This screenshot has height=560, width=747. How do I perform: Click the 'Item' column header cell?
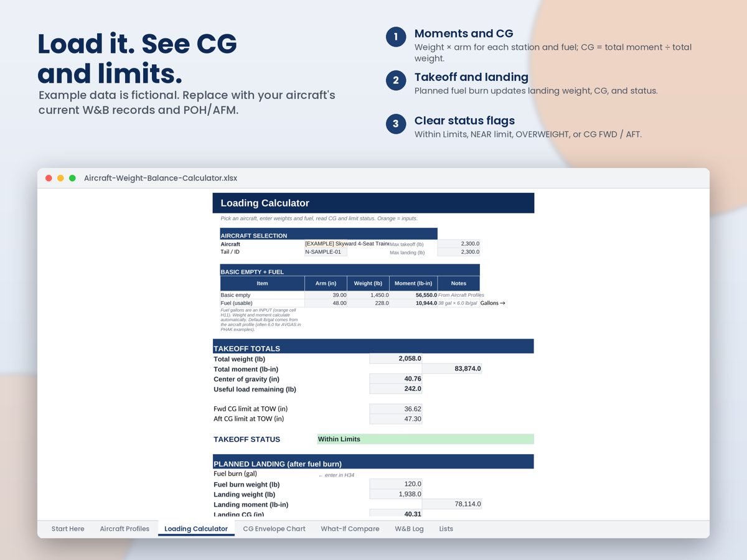(x=262, y=283)
